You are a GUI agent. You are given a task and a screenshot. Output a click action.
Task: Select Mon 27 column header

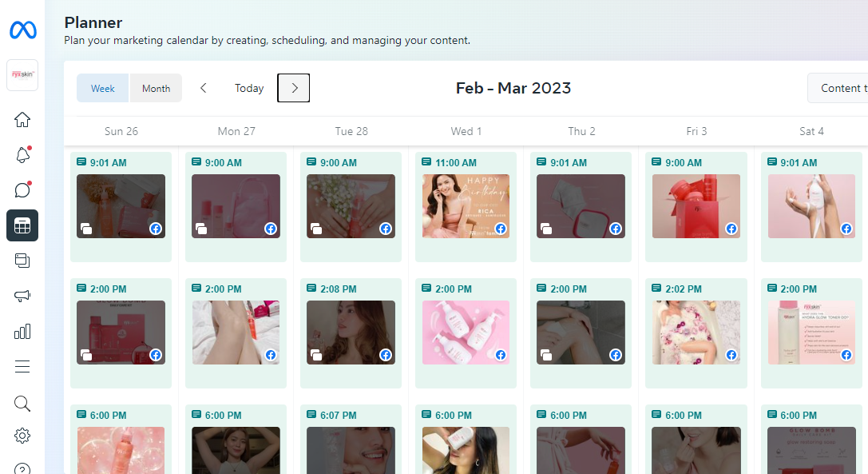pyautogui.click(x=236, y=131)
